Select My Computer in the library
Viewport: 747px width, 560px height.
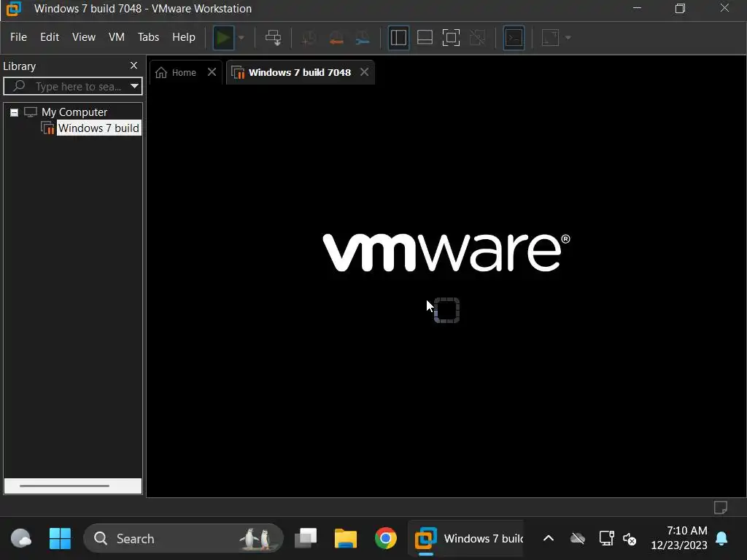[74, 112]
